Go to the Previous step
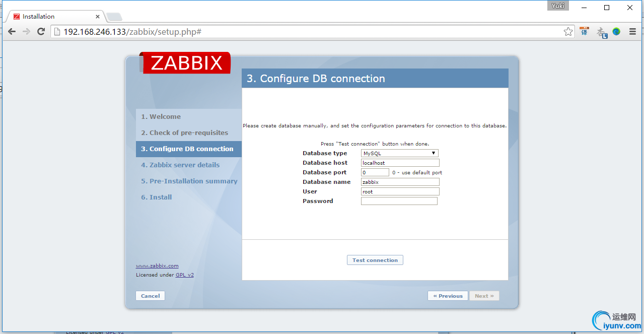Viewport: 644px width, 334px height. 448,296
